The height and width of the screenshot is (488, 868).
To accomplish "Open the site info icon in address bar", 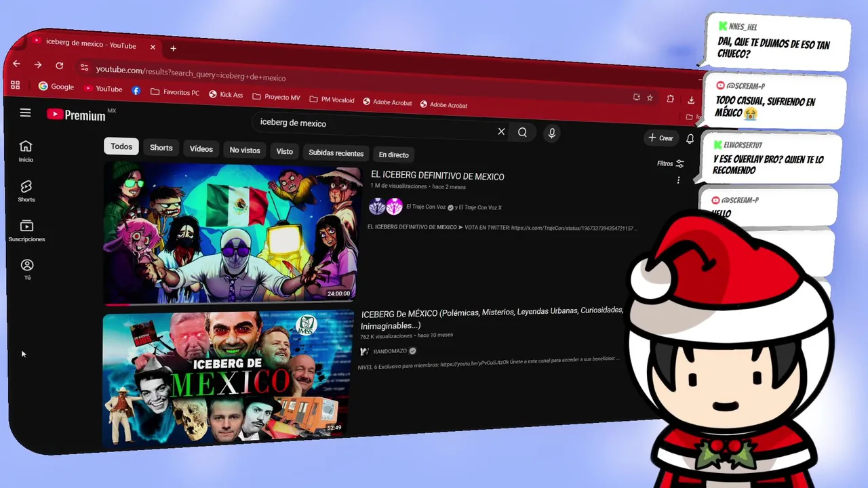I will pyautogui.click(x=84, y=67).
